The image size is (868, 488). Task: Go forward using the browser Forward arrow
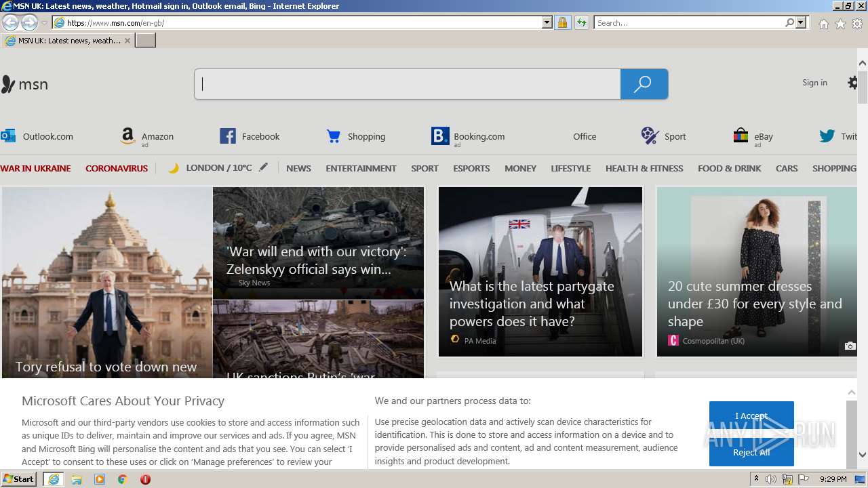29,22
